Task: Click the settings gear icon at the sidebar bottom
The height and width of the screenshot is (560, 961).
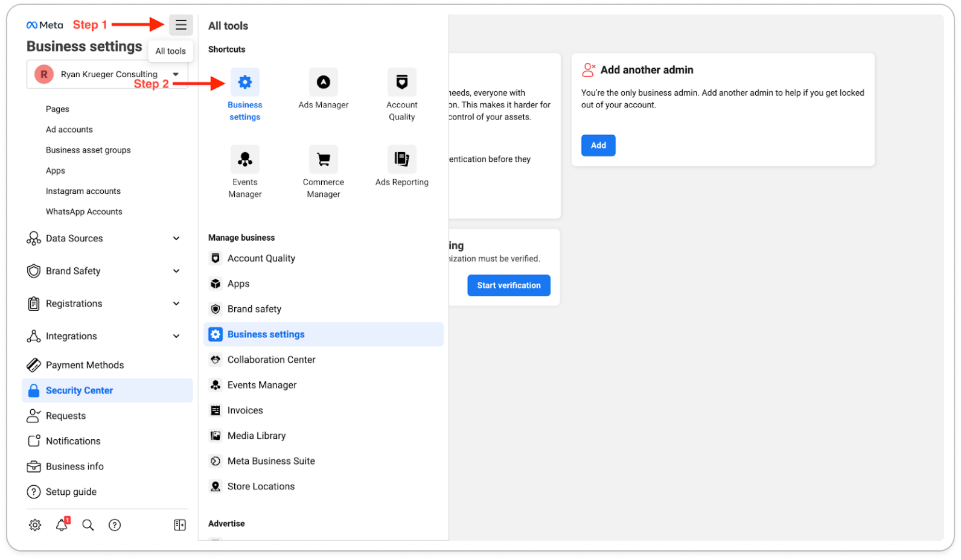Action: coord(35,525)
